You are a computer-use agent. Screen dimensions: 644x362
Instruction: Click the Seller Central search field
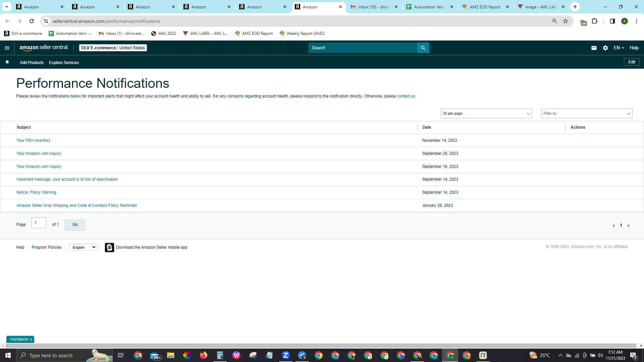tap(363, 48)
